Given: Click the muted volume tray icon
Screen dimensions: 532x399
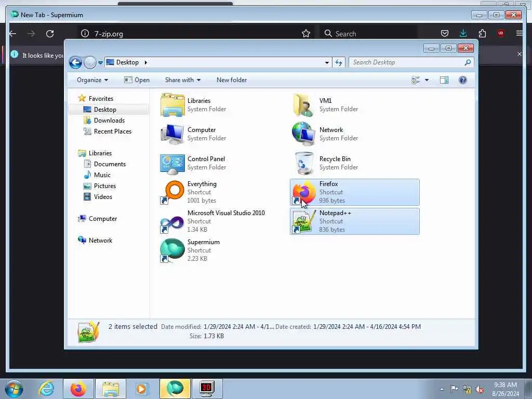Looking at the screenshot, I should [x=480, y=390].
